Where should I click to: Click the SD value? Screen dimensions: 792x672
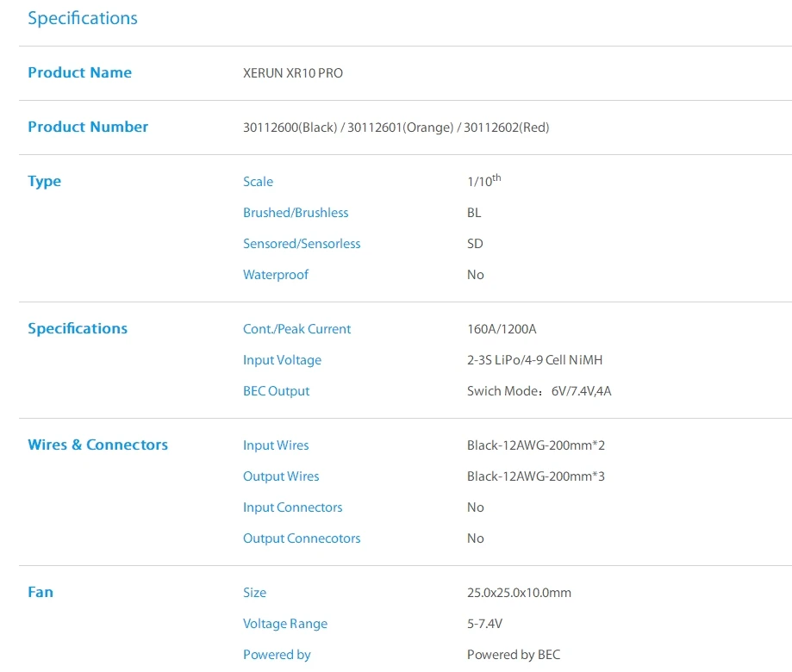476,244
